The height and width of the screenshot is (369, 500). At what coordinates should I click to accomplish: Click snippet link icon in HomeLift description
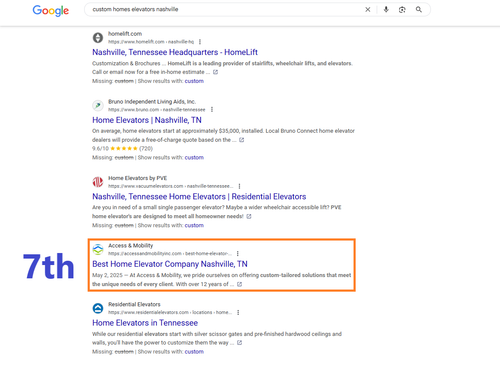(x=215, y=72)
